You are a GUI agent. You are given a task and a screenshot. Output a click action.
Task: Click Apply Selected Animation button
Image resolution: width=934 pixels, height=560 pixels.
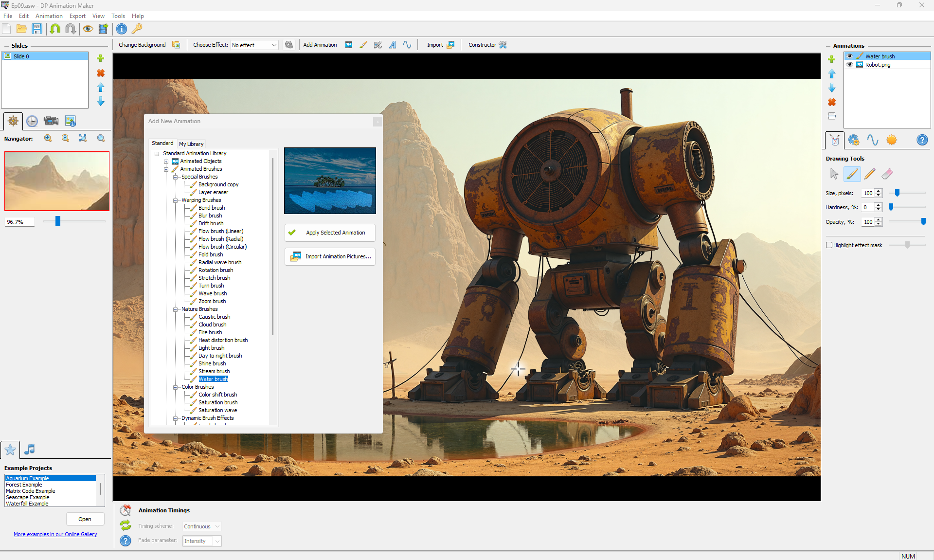pyautogui.click(x=330, y=233)
